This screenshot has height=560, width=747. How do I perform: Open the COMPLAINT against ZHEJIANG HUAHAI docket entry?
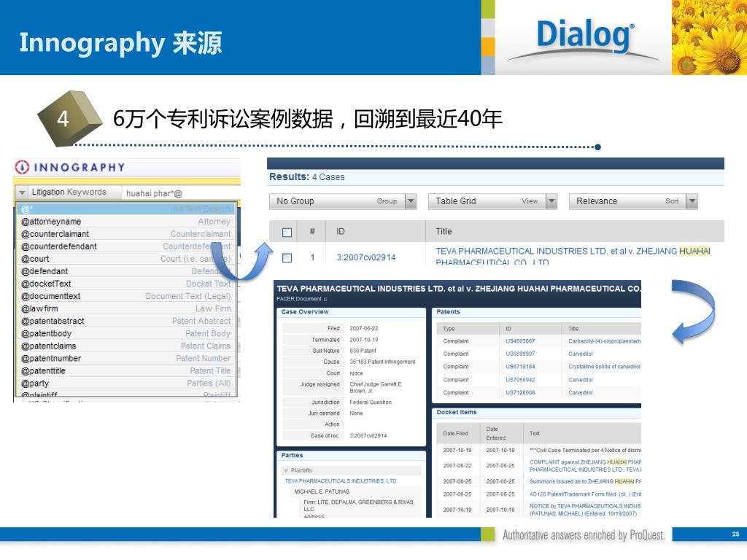tap(585, 466)
